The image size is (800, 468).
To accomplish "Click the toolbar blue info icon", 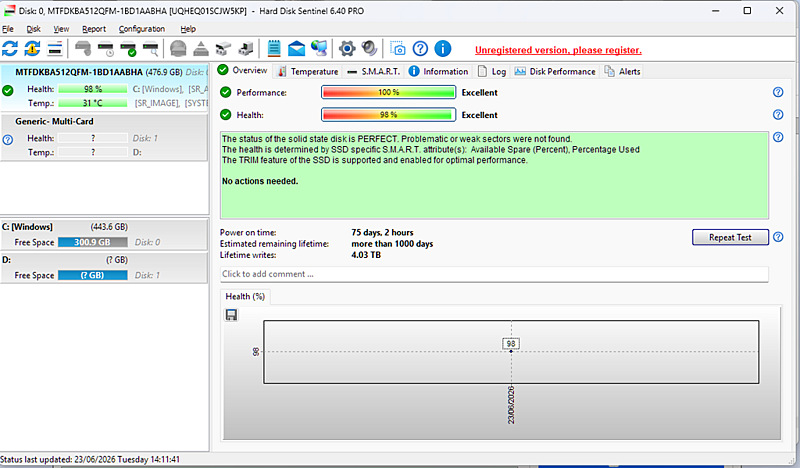I will [x=442, y=49].
